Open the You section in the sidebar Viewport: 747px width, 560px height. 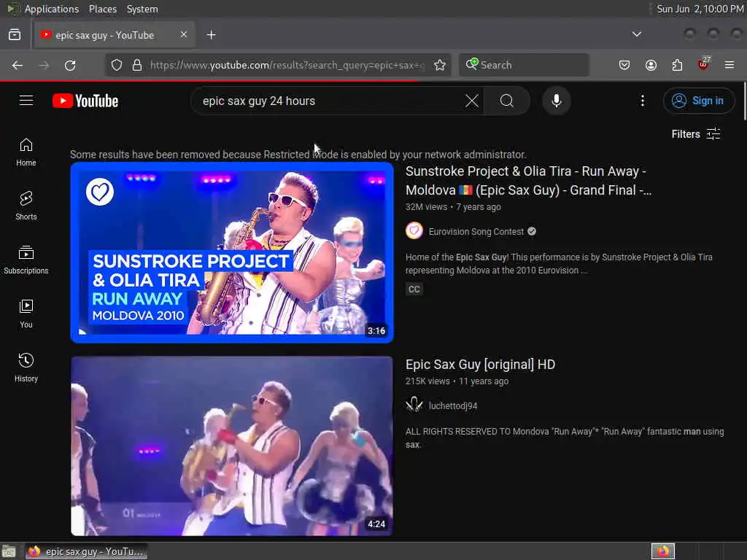(26, 314)
